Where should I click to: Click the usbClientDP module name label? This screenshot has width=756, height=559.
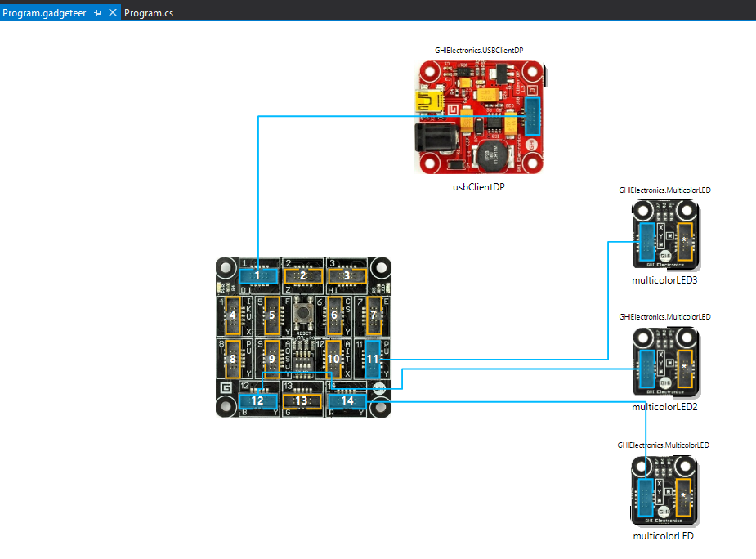tap(478, 186)
